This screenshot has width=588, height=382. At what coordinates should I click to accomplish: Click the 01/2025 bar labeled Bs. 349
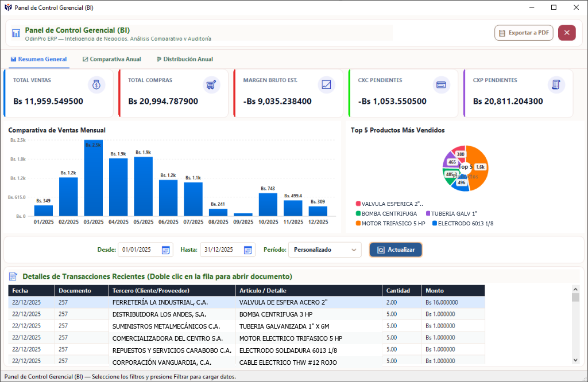pos(44,211)
